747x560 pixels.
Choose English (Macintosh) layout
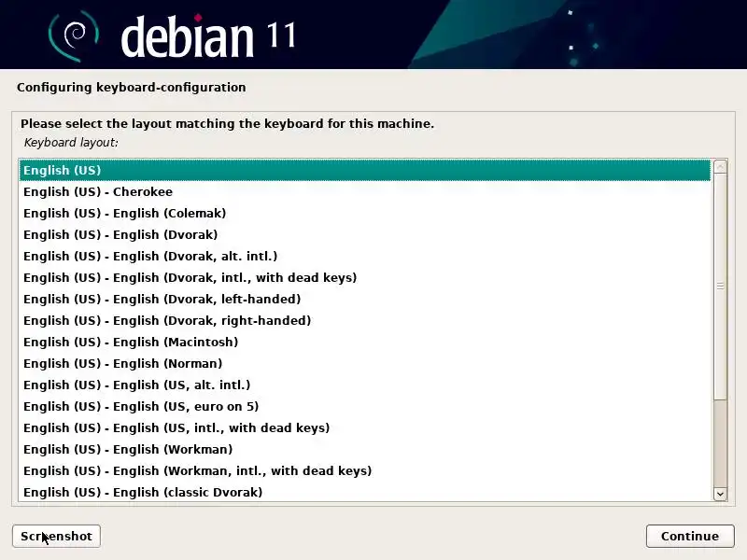click(x=365, y=342)
